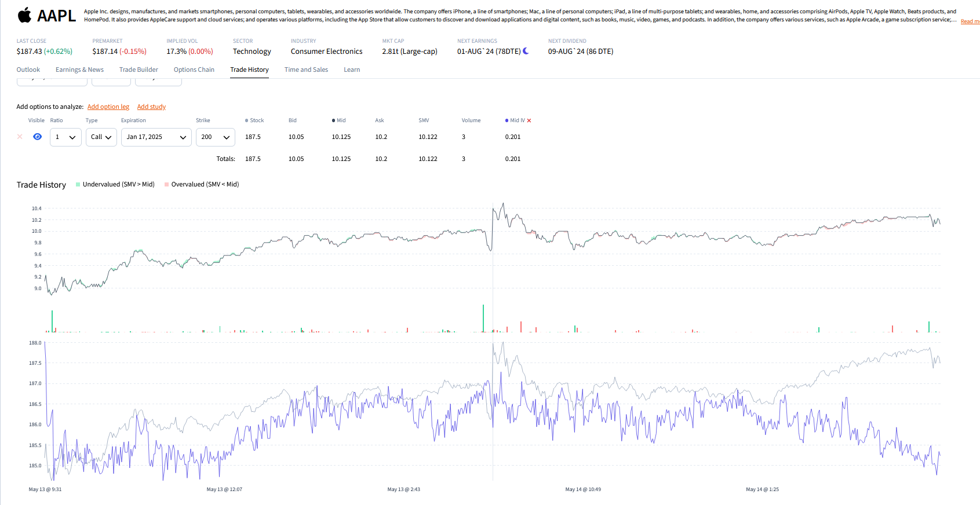Click the pink Overvalued legend swatch

click(x=166, y=184)
